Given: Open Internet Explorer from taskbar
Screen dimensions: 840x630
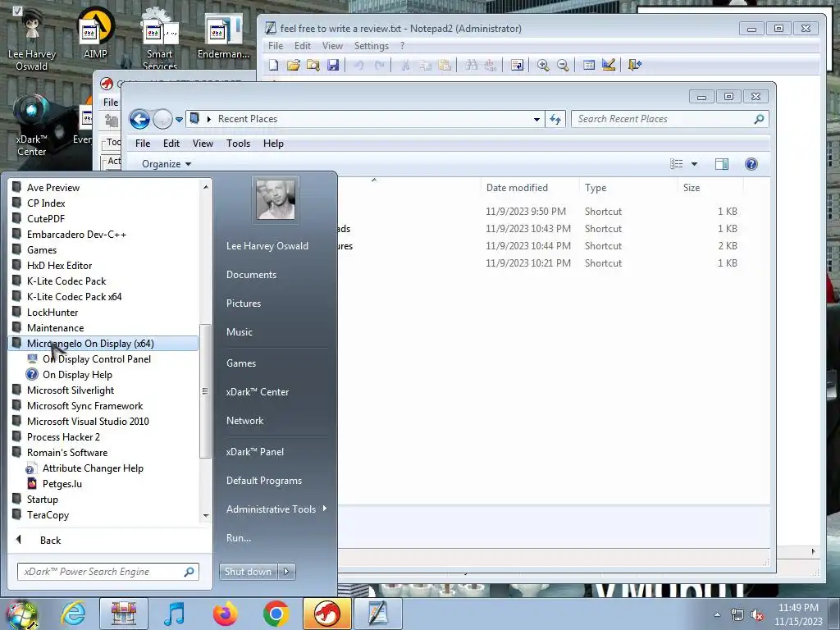Looking at the screenshot, I should pyautogui.click(x=73, y=614).
